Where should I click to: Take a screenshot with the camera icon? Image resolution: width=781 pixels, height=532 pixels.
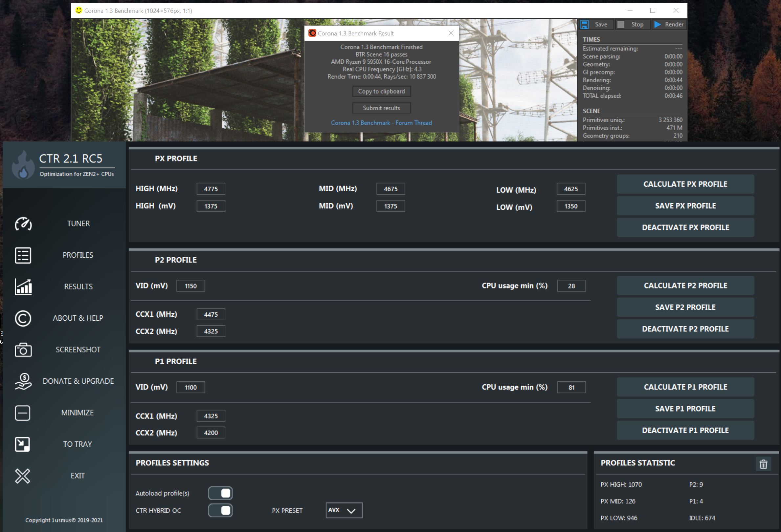23,350
